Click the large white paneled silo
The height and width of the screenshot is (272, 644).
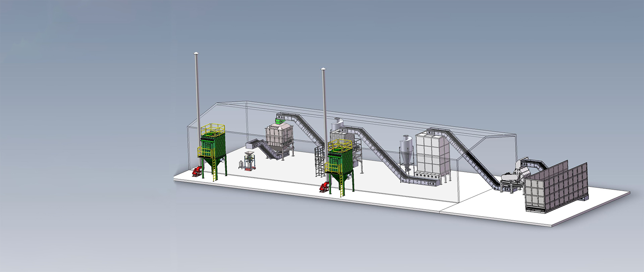[x=432, y=153]
